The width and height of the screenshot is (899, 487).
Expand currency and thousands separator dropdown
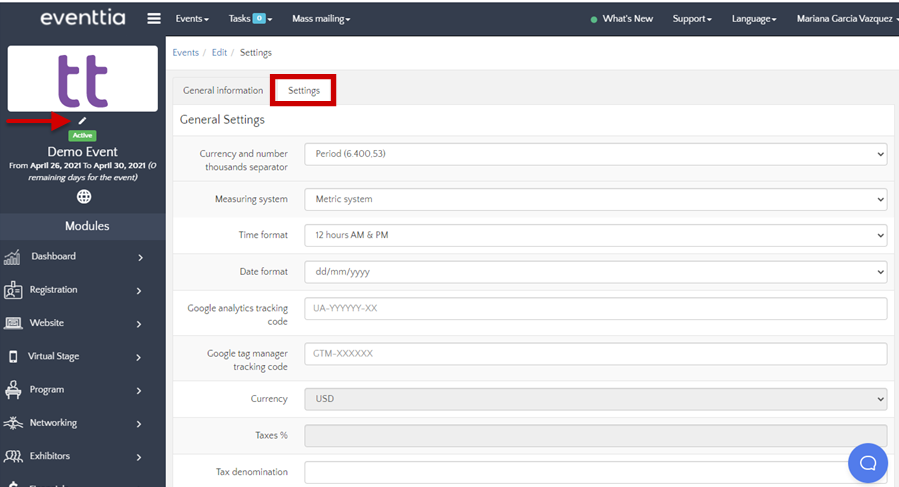click(x=595, y=154)
